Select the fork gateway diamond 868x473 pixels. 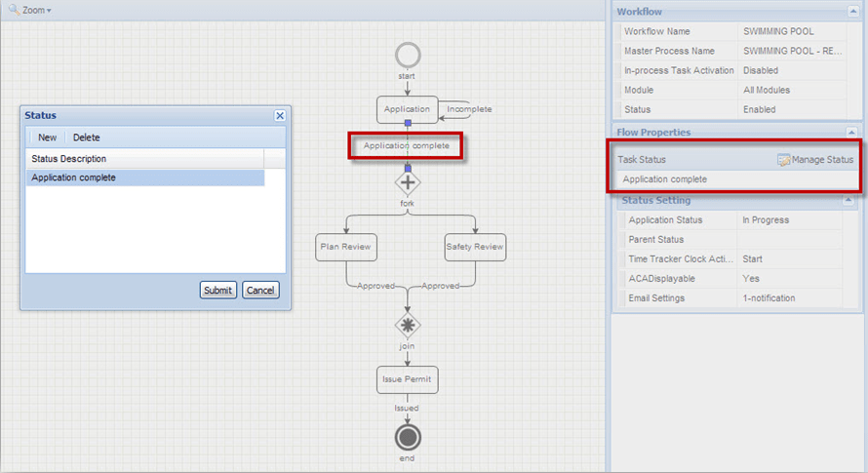tap(408, 181)
